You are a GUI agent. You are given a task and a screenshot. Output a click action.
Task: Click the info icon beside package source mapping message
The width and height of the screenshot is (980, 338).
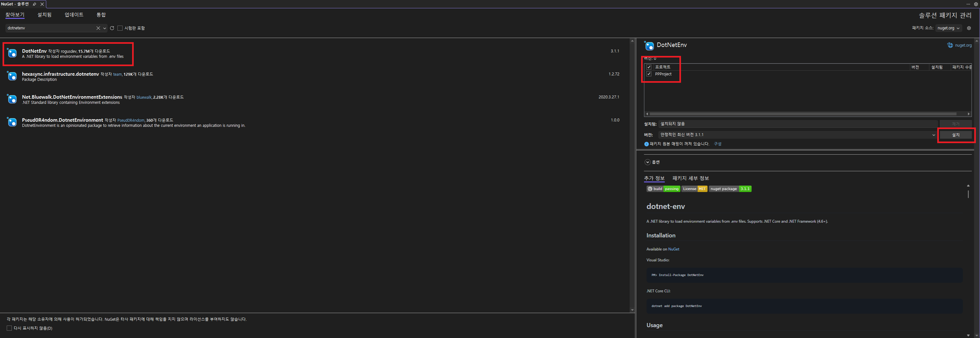pyautogui.click(x=646, y=144)
